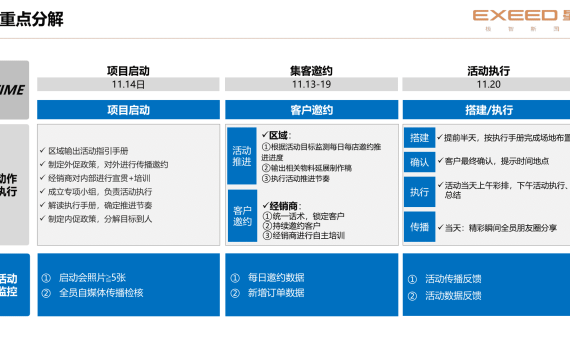Viewport: 570px width, 360px height.
Task: Click the 执行 blue label
Action: tap(420, 192)
